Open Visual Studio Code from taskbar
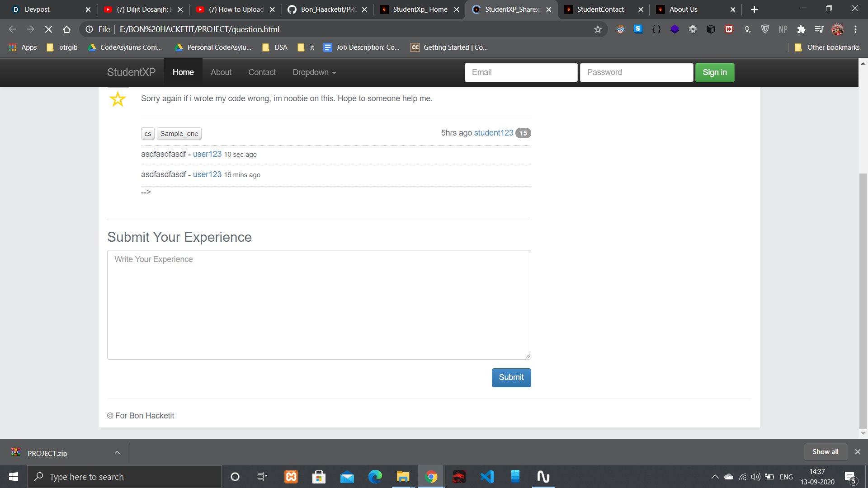The width and height of the screenshot is (868, 488). [x=487, y=477]
